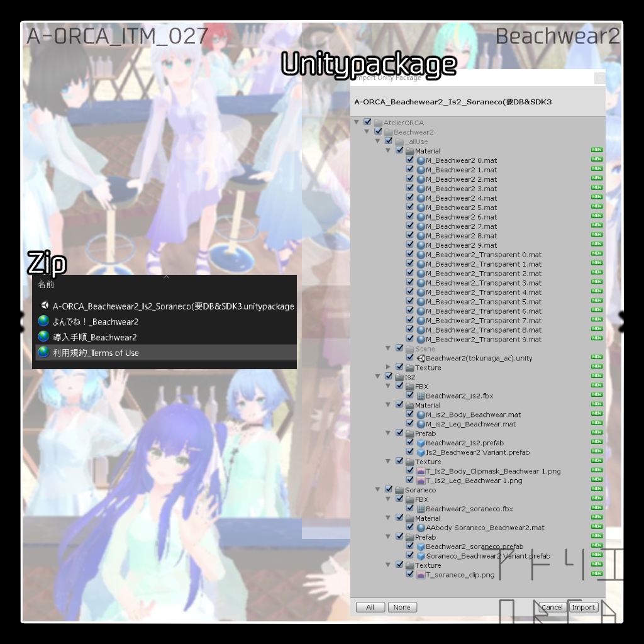
Task: Click globe icon beside 導入手順_Beachwear2
Action: click(43, 336)
